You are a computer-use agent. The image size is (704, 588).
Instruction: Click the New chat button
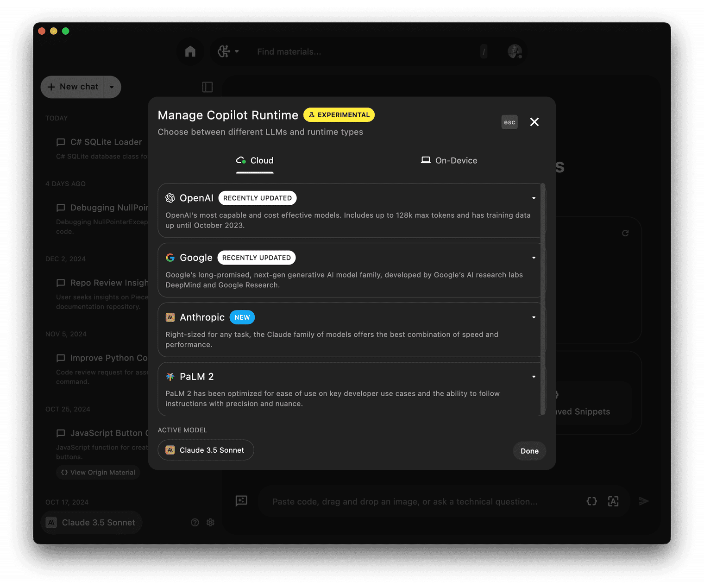coord(73,87)
